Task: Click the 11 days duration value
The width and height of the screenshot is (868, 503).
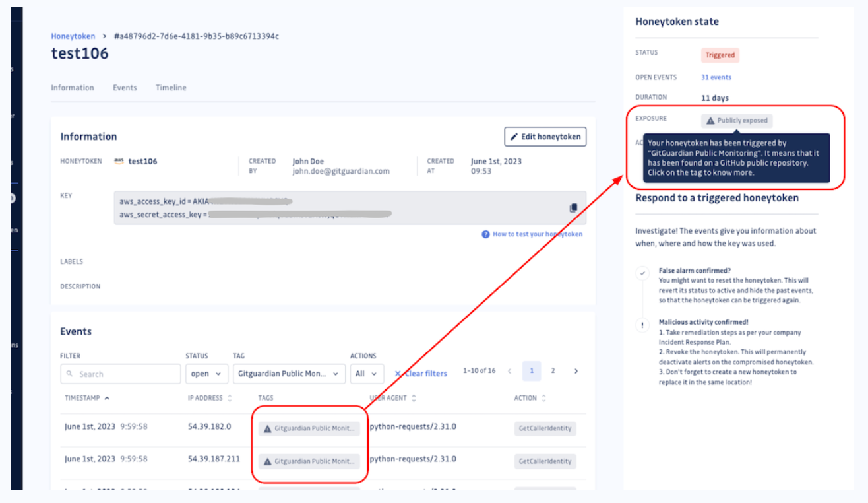Action: pos(715,98)
